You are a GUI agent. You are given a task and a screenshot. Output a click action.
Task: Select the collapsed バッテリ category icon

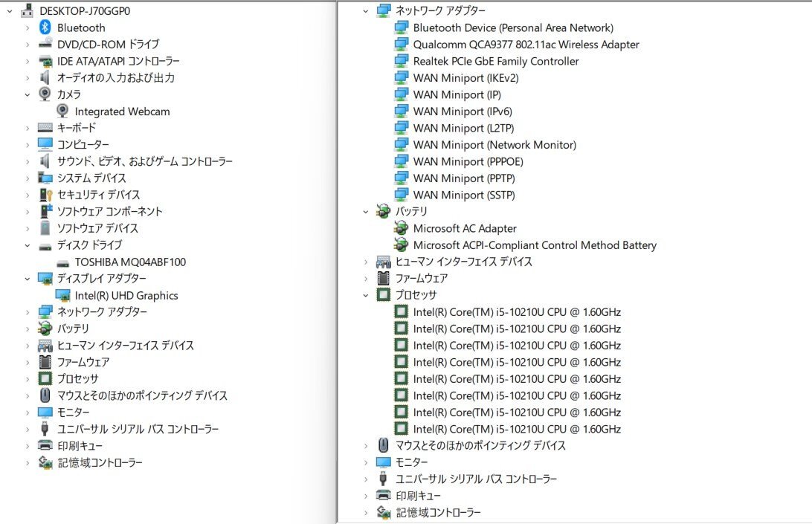pyautogui.click(x=45, y=329)
